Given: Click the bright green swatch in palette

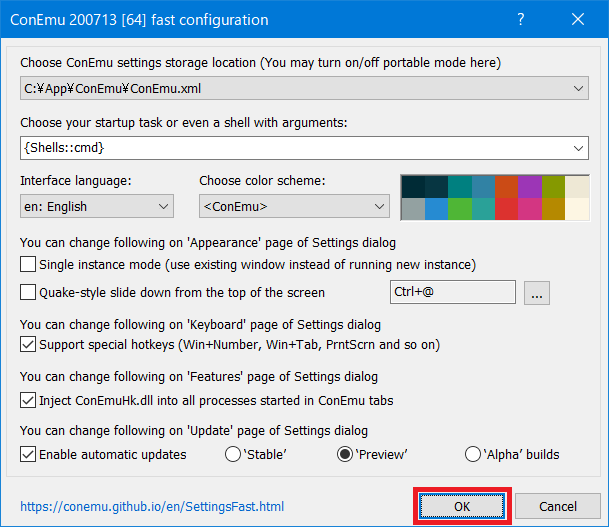Looking at the screenshot, I should [460, 209].
